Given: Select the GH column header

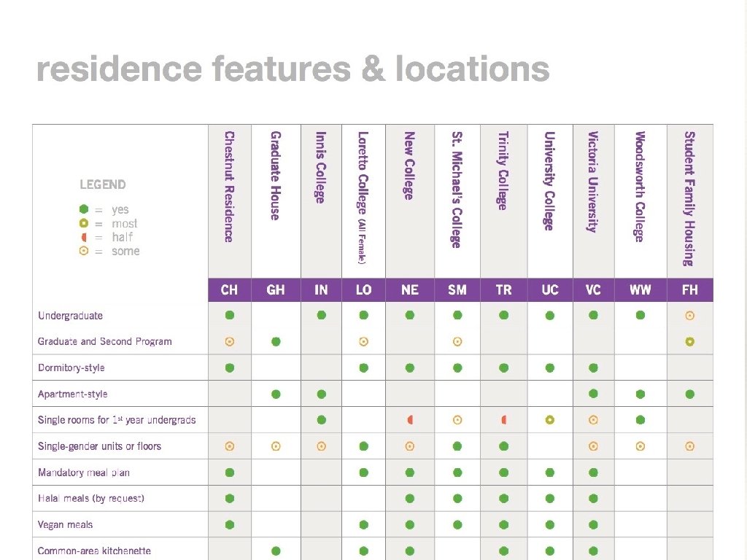Looking at the screenshot, I should click(x=276, y=290).
